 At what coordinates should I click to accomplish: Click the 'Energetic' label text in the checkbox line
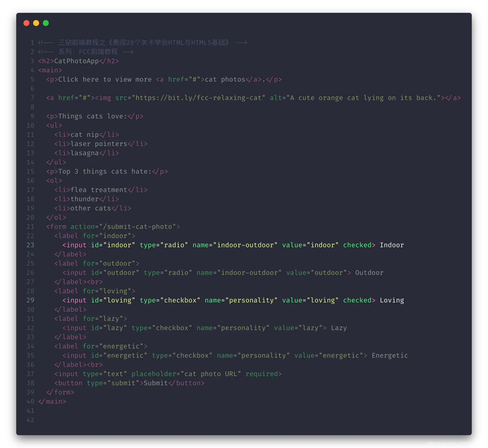coord(390,355)
